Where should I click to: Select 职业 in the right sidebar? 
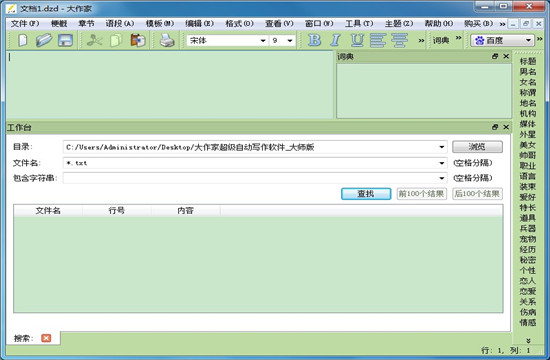click(x=528, y=166)
